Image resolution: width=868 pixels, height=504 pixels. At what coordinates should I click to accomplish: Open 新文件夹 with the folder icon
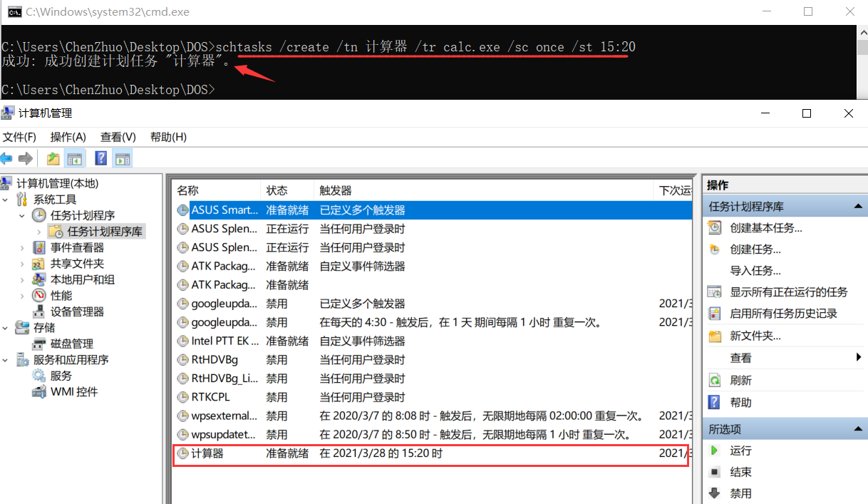715,336
